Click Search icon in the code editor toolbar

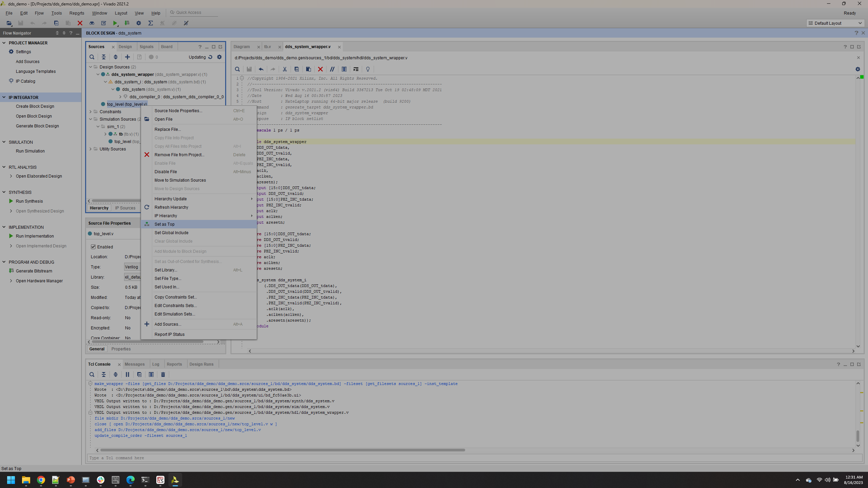[x=237, y=69]
